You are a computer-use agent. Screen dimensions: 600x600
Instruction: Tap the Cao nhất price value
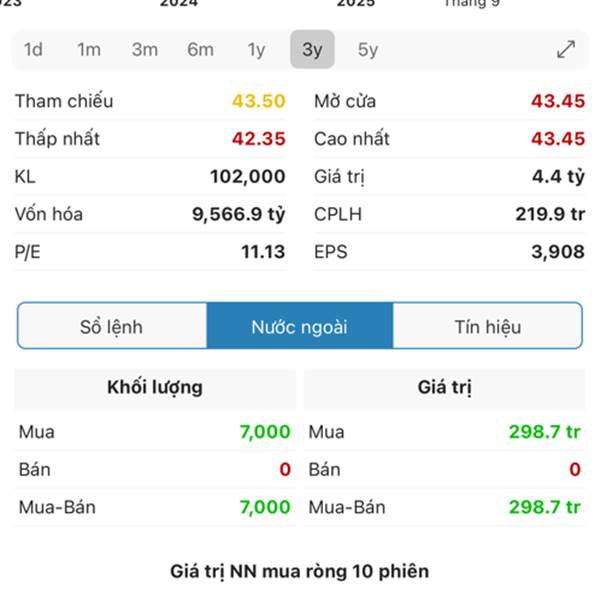point(558,138)
